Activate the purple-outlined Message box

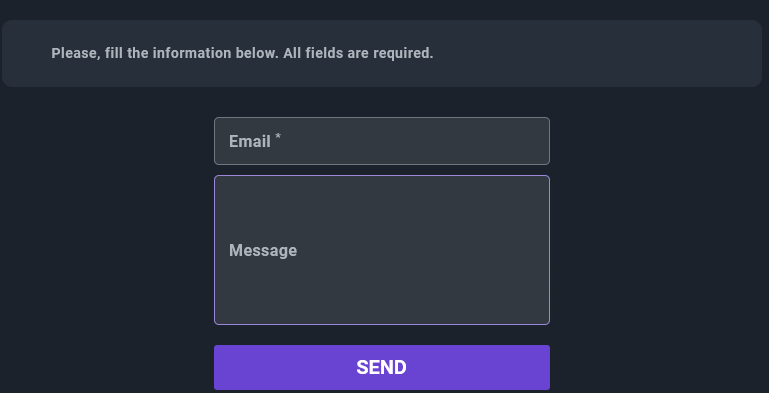click(x=382, y=250)
